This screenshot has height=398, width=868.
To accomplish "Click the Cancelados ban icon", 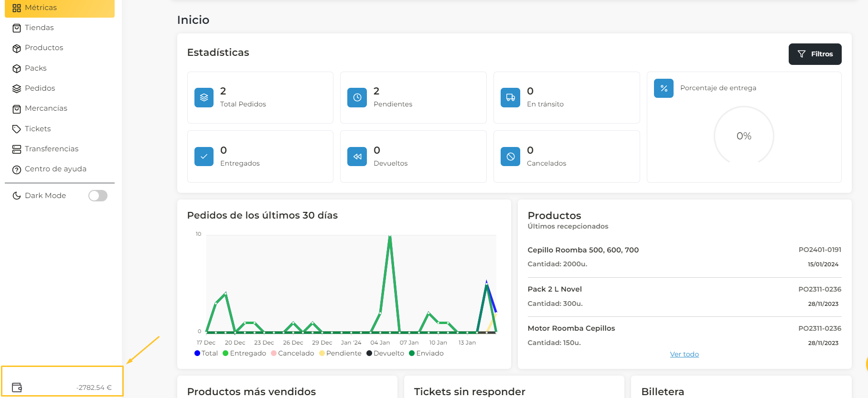I will 510,157.
